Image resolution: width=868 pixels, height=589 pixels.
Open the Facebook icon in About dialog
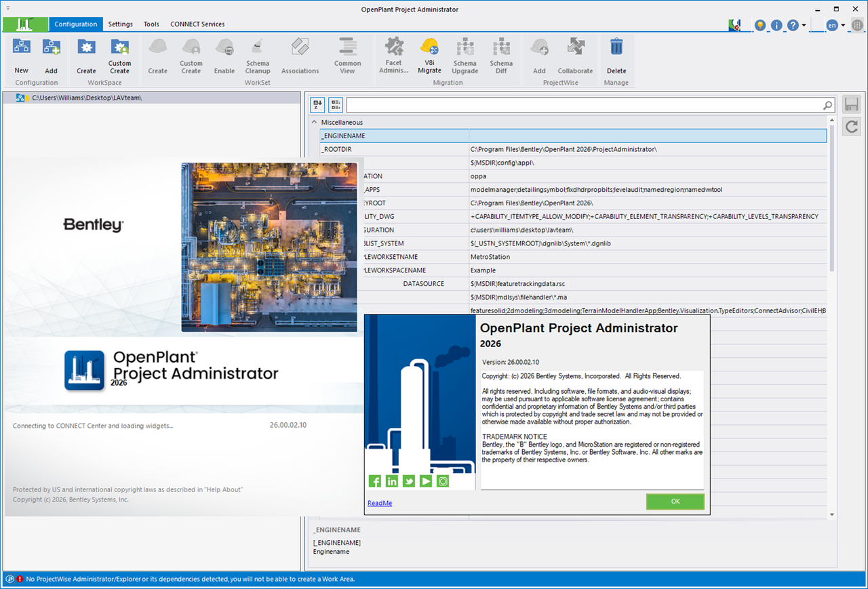click(375, 481)
